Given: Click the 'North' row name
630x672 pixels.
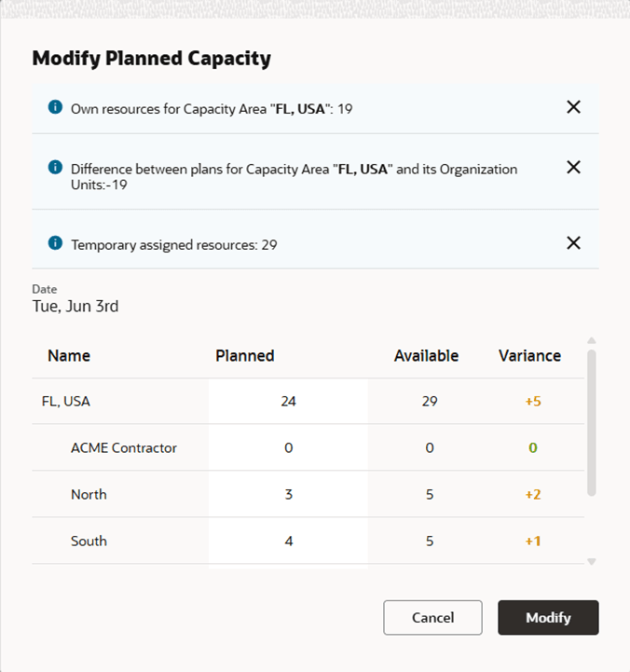Looking at the screenshot, I should click(x=89, y=494).
